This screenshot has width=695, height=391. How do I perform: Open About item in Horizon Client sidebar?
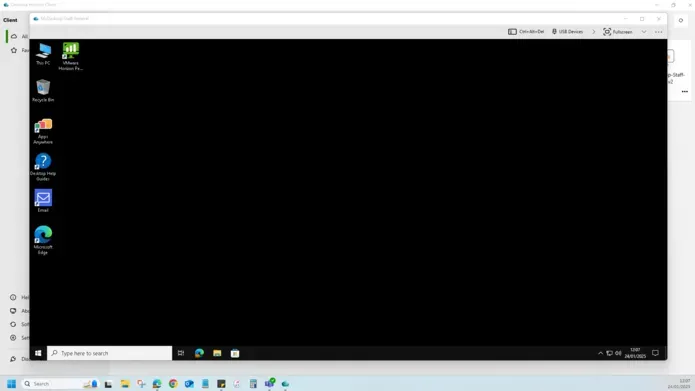point(19,311)
